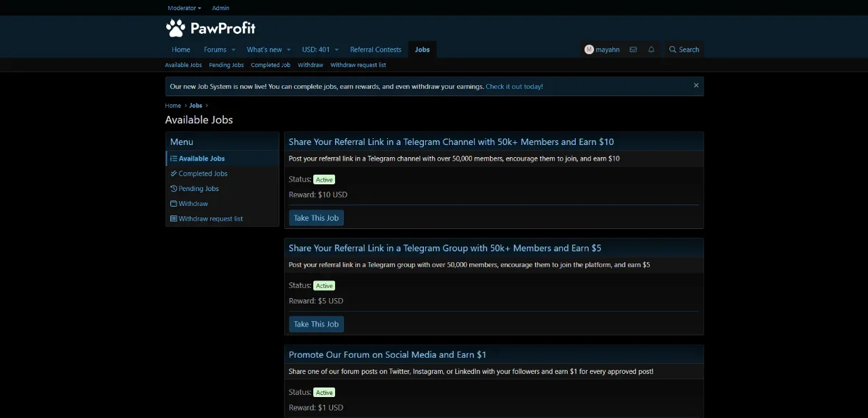This screenshot has width=868, height=418.
Task: Follow the 'Check it out today!' link
Action: 514,87
